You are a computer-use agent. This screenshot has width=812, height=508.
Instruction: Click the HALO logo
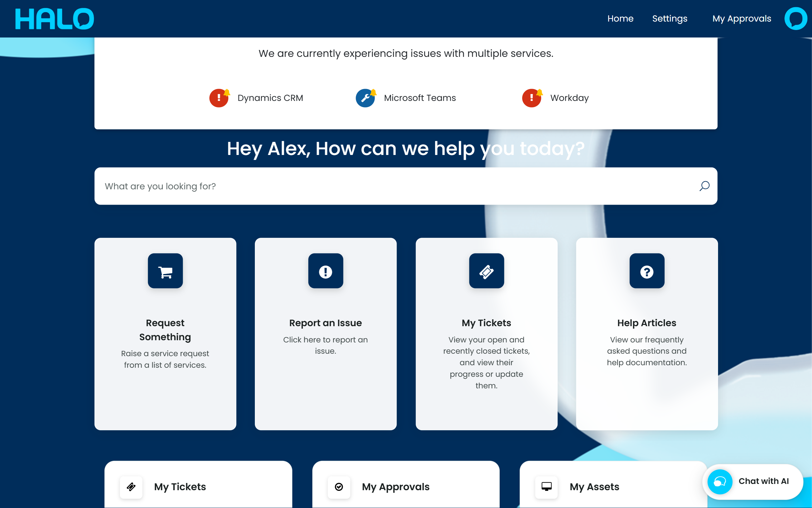point(54,19)
